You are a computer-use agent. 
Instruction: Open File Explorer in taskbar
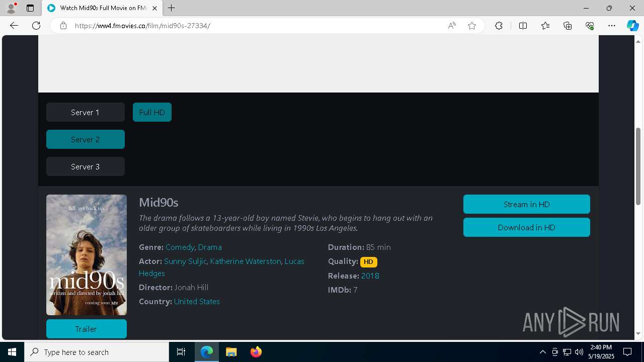point(231,352)
